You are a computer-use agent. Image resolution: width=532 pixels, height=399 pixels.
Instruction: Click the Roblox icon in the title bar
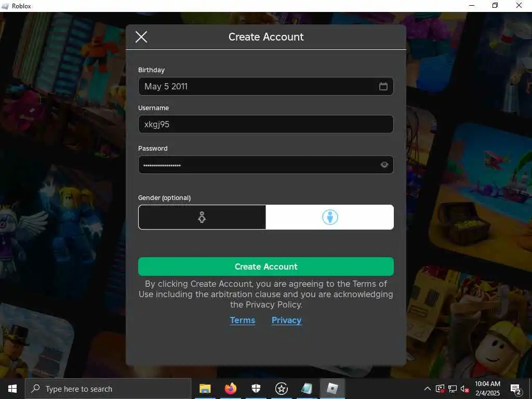(x=5, y=6)
